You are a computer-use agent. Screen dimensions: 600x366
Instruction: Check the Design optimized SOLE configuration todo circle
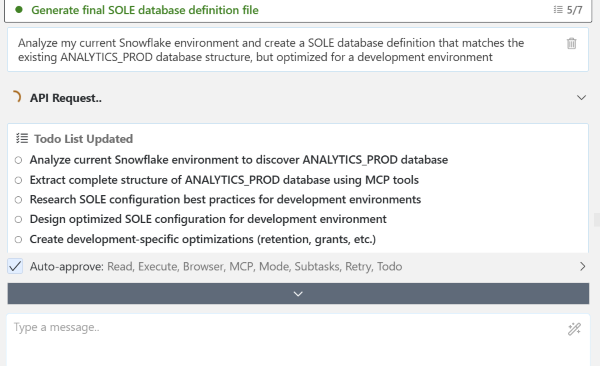(x=18, y=219)
